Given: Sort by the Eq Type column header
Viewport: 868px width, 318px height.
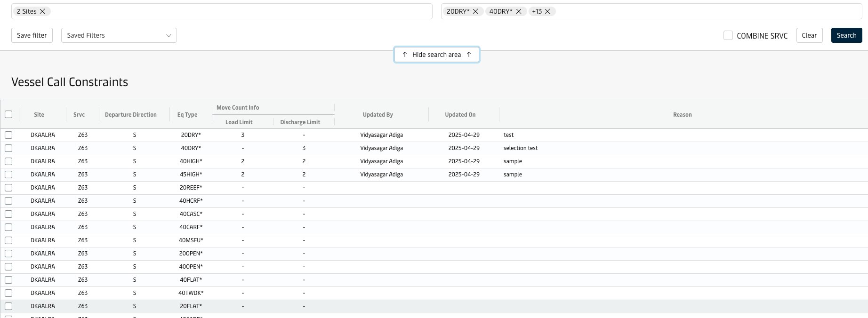Looking at the screenshot, I should (187, 115).
